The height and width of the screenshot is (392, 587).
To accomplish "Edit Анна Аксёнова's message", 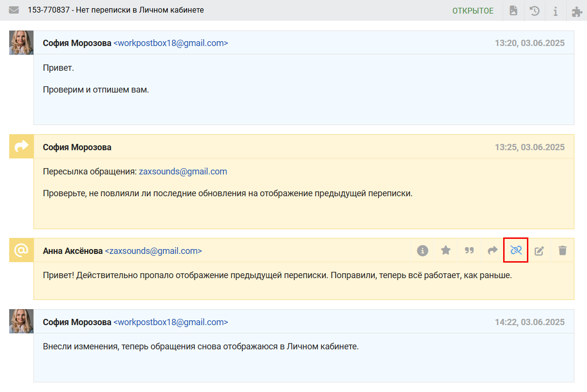I will coord(539,251).
